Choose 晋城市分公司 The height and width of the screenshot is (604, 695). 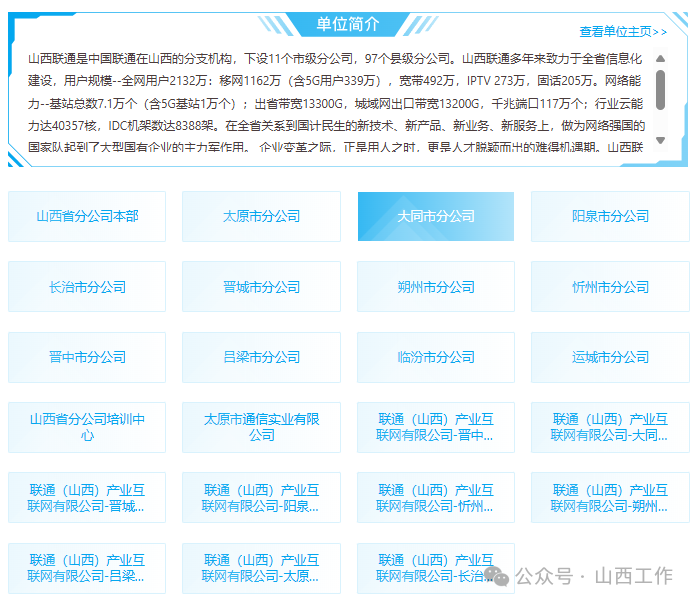(262, 287)
